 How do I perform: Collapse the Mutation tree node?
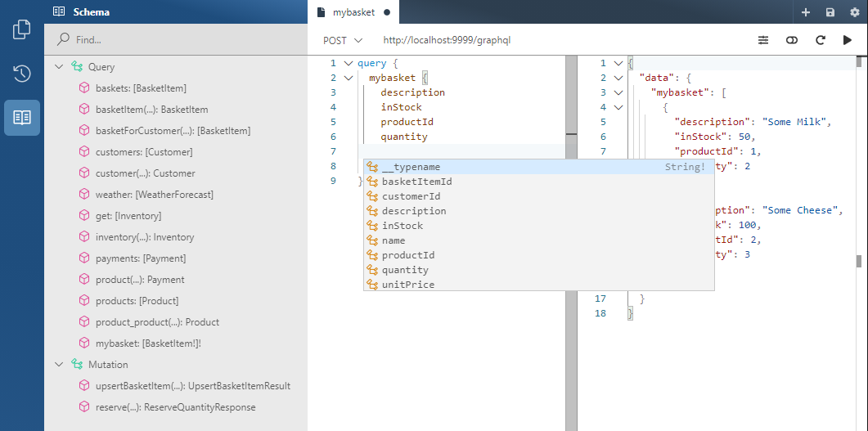point(59,365)
